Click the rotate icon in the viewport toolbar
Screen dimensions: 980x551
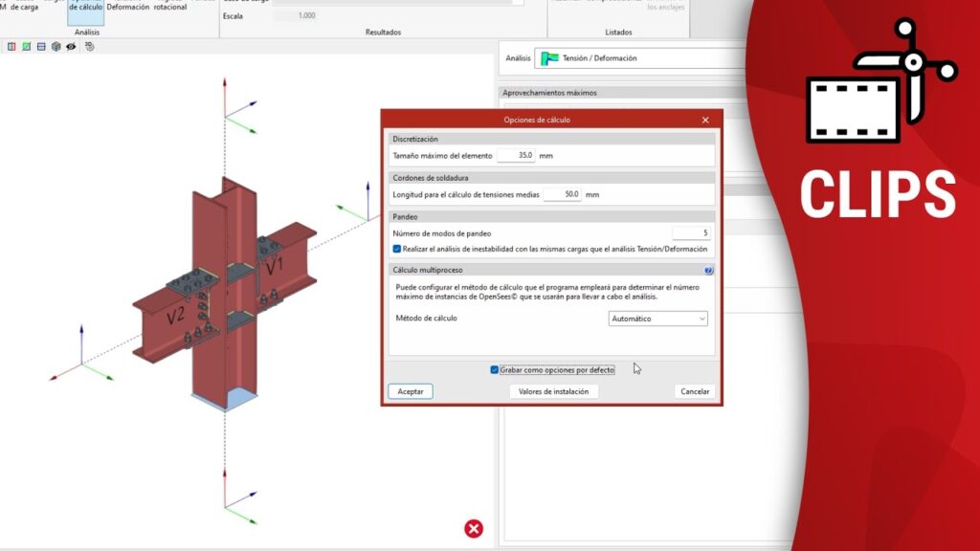click(89, 46)
